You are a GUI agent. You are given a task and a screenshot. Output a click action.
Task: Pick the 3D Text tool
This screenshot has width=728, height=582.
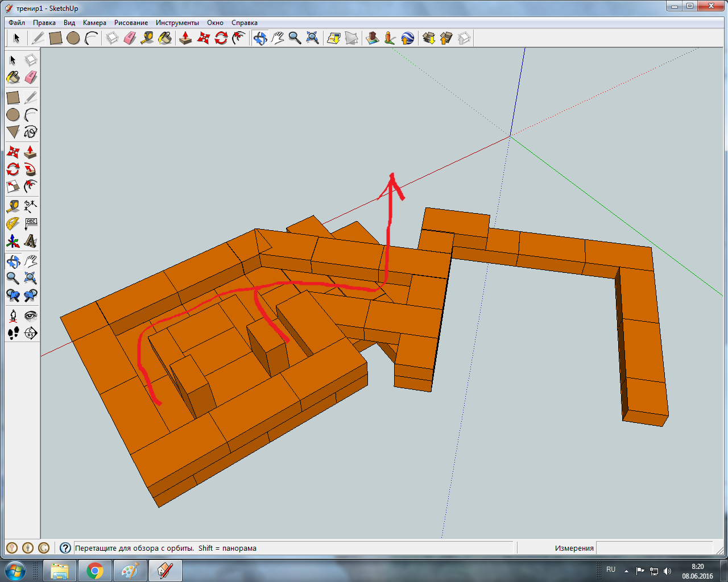31,241
